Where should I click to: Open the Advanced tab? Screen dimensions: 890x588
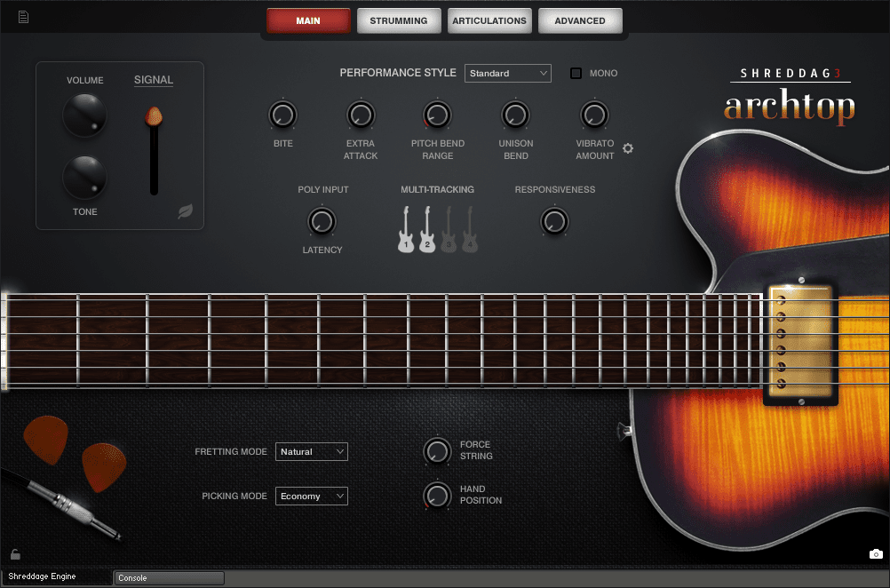pos(580,20)
